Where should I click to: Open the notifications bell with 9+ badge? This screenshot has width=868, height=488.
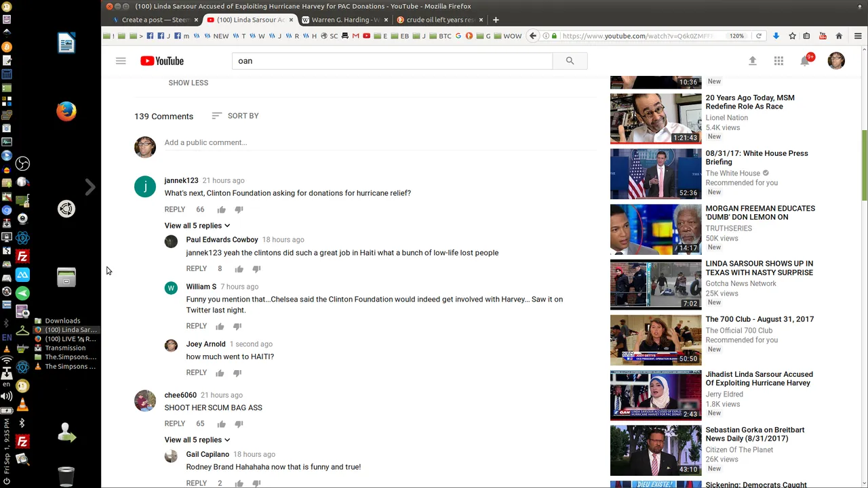pos(805,60)
